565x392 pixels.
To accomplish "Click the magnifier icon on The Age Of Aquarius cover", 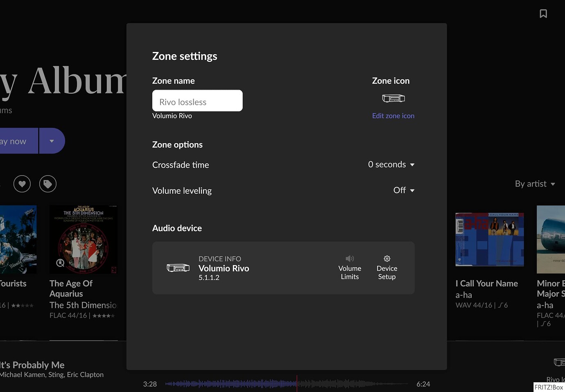I will pyautogui.click(x=60, y=263).
